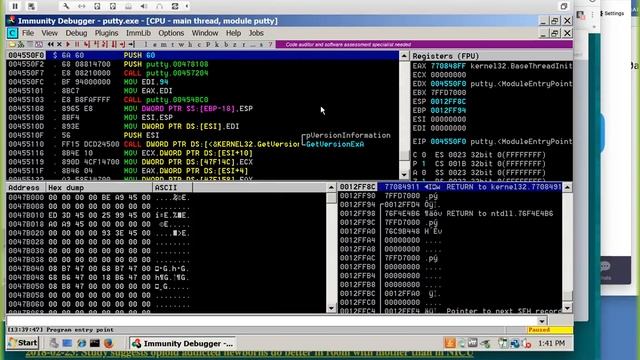The width and height of the screenshot is (640, 360).
Task: Restart program with the rewind icon
Action: pos(51,44)
